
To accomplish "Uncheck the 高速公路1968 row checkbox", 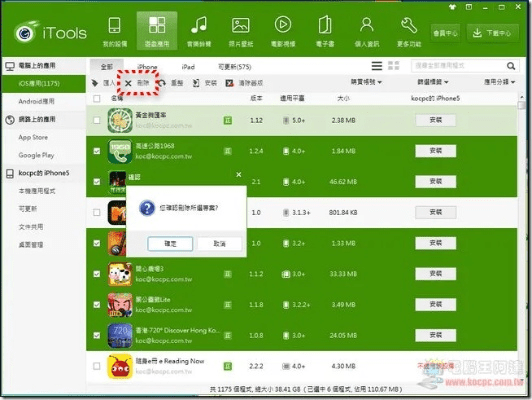I will tap(97, 151).
